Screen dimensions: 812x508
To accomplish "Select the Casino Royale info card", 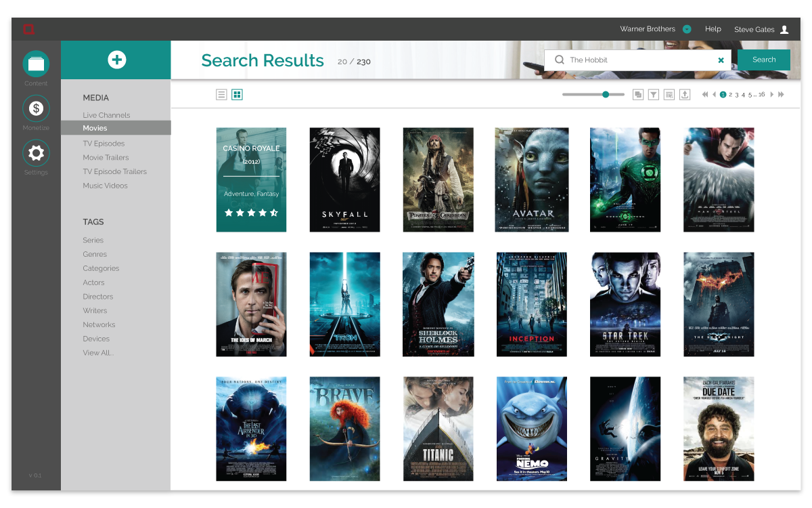I will (251, 179).
